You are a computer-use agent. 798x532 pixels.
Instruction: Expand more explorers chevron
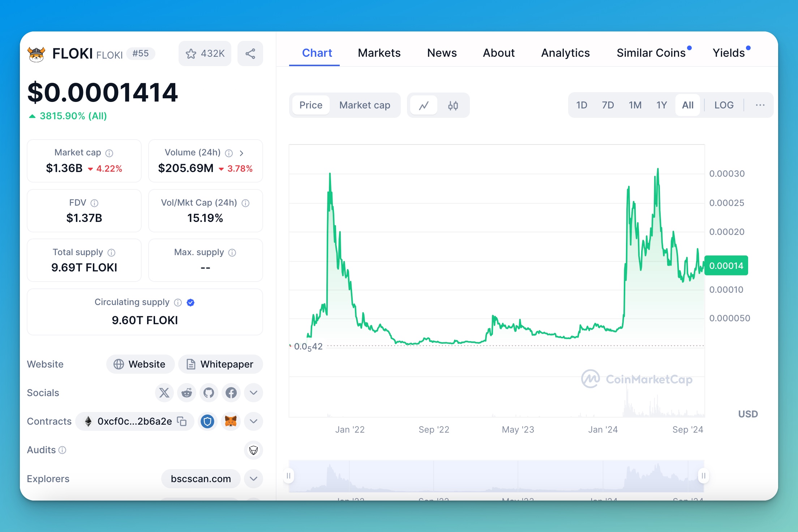click(x=253, y=479)
